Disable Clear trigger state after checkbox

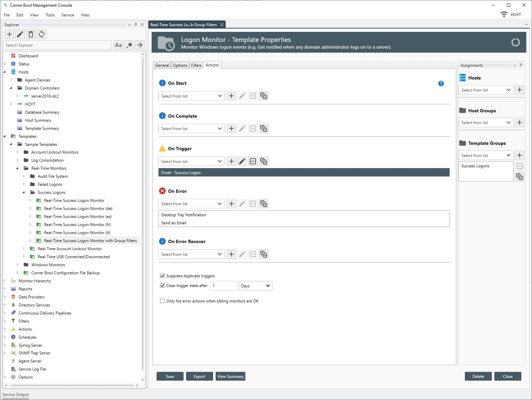(162, 286)
